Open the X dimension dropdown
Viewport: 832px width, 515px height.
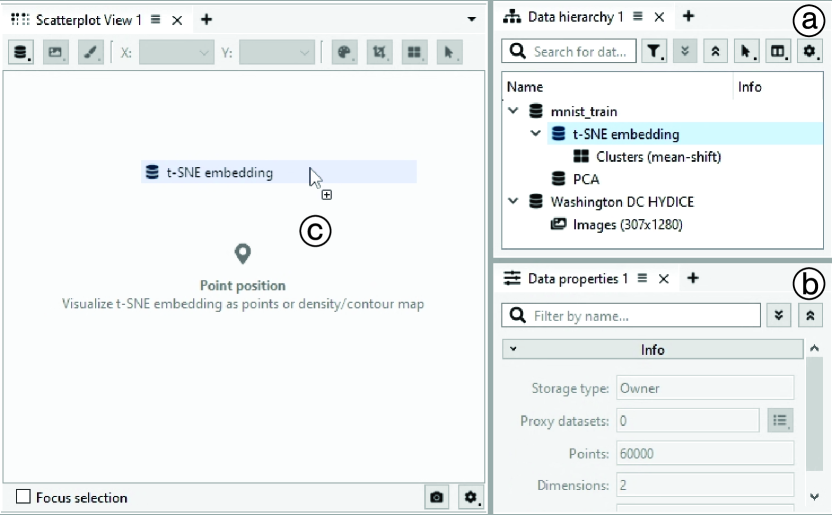177,53
